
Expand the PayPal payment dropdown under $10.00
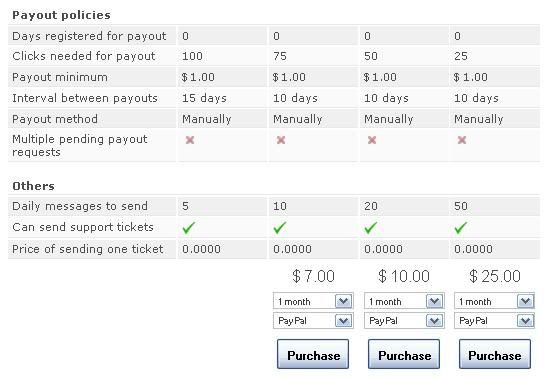(x=404, y=320)
